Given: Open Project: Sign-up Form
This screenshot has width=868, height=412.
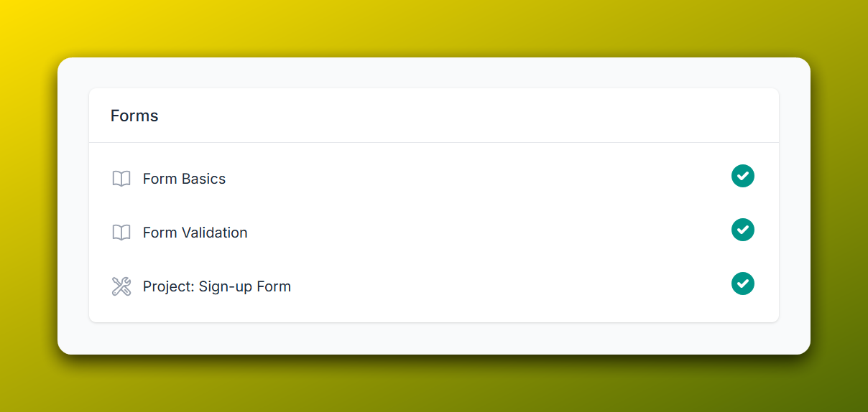Looking at the screenshot, I should pyautogui.click(x=216, y=286).
